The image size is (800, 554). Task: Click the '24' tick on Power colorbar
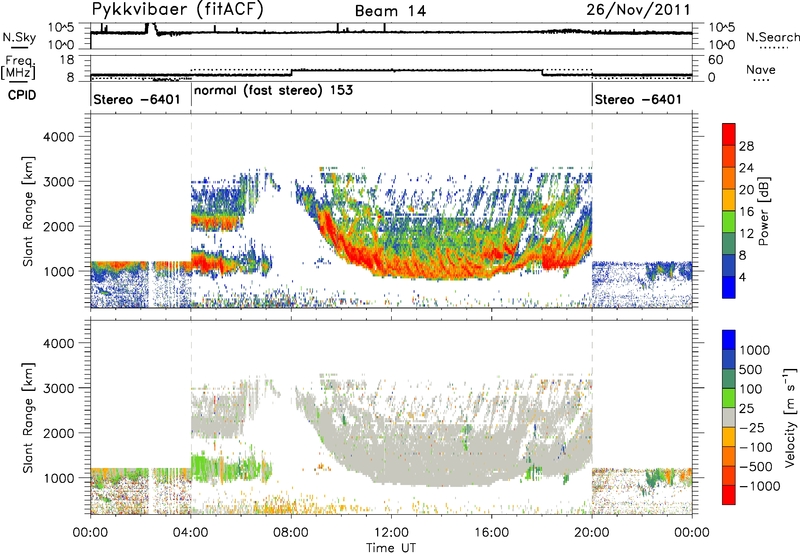[x=746, y=168]
